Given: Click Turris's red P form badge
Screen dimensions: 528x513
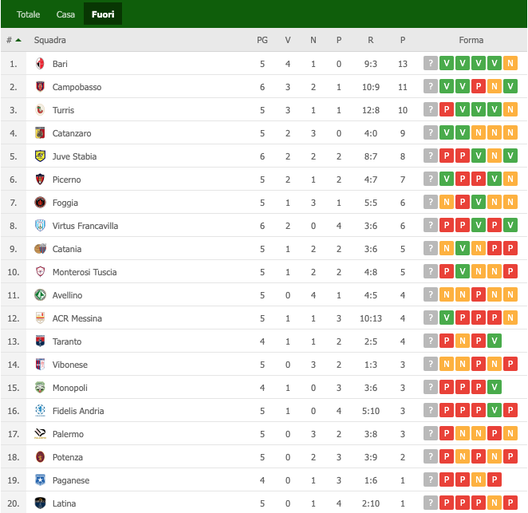Looking at the screenshot, I should pos(447,109).
